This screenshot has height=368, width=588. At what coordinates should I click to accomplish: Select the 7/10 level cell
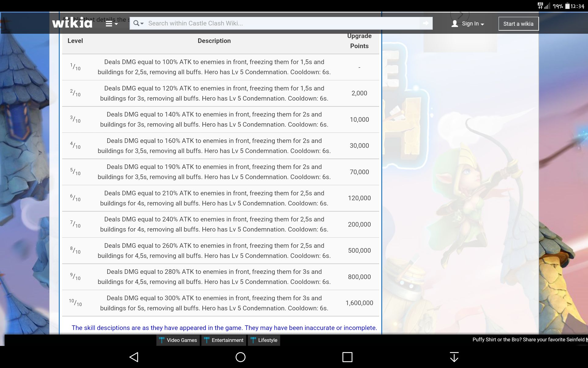[75, 224]
